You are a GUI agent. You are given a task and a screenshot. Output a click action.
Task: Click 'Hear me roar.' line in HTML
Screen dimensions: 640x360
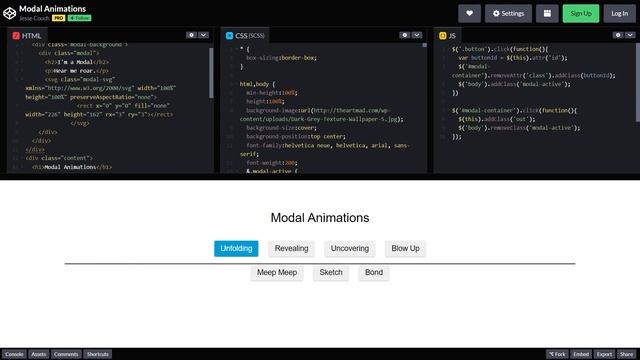pyautogui.click(x=77, y=71)
